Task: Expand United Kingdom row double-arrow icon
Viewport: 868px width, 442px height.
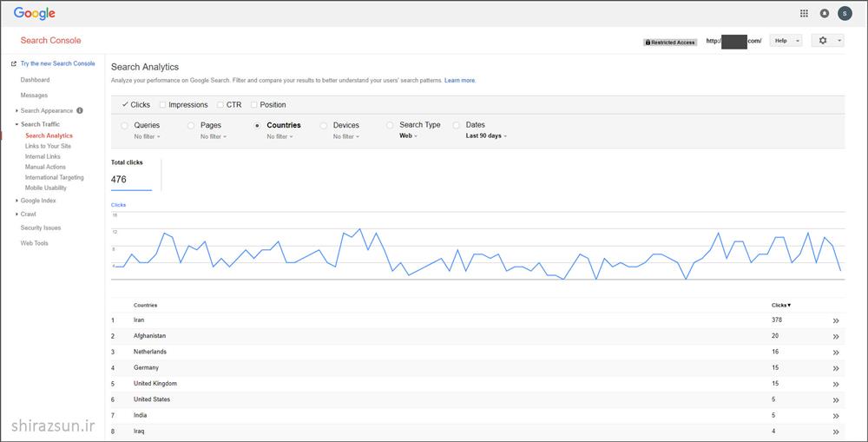Action: (836, 384)
